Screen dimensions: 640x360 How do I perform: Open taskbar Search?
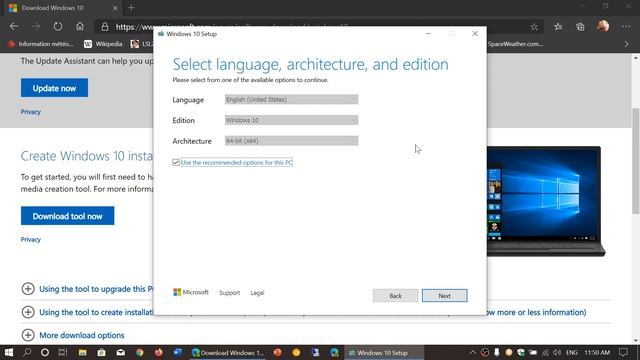pos(27,353)
